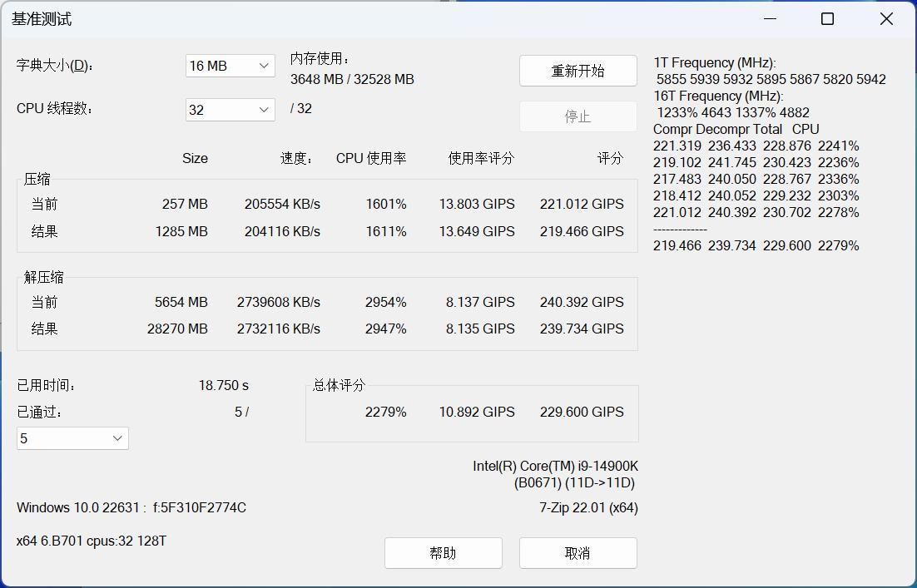Click the (B0671) (11D->11D) text
Screen dimensions: 917x588
574,482
